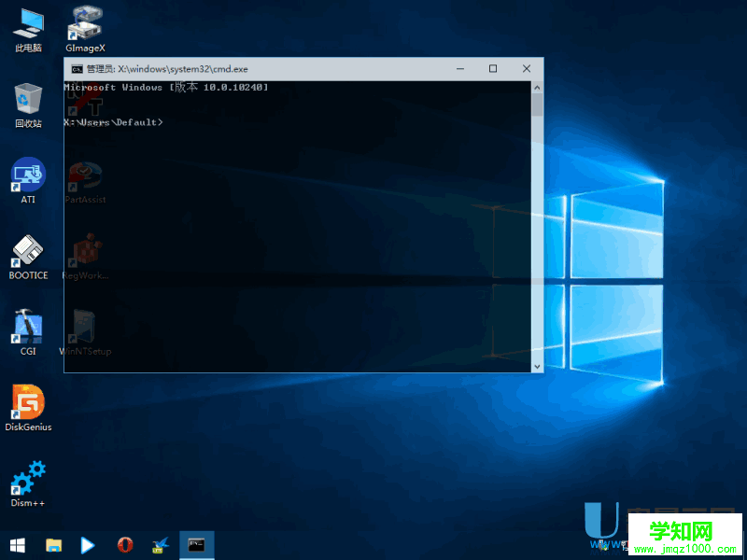Open the DiskGenius desktop shortcut

28,408
